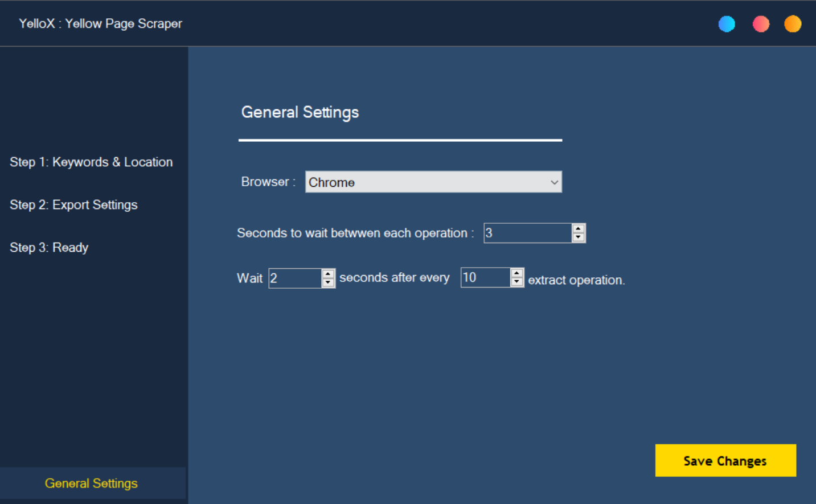Select General Settings in the sidebar bottom
The image size is (816, 504).
click(x=91, y=483)
